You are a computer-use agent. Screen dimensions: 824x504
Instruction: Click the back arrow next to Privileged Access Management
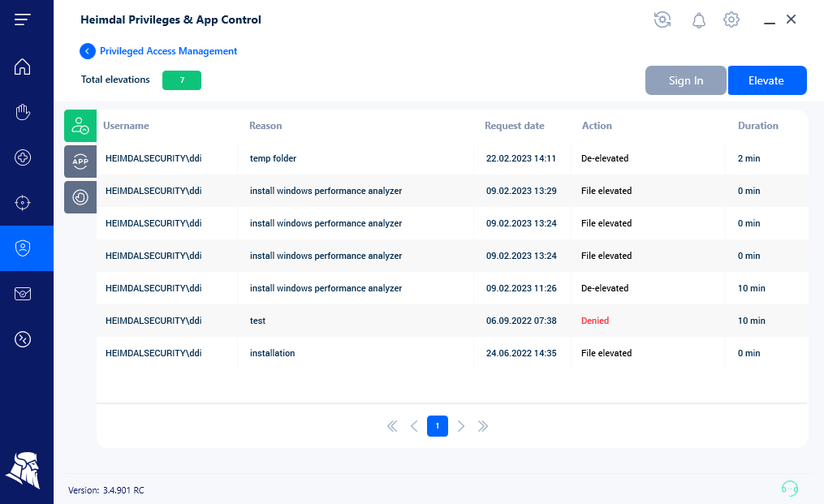point(87,51)
